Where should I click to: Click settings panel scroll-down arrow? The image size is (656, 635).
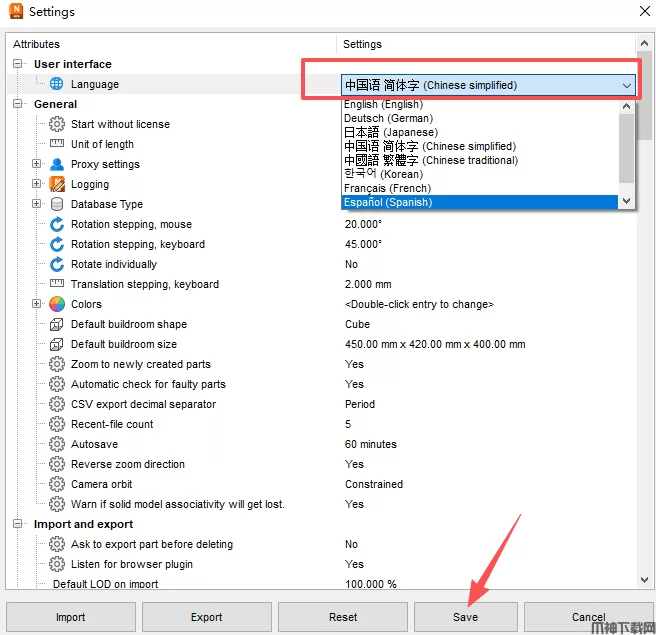[x=644, y=580]
